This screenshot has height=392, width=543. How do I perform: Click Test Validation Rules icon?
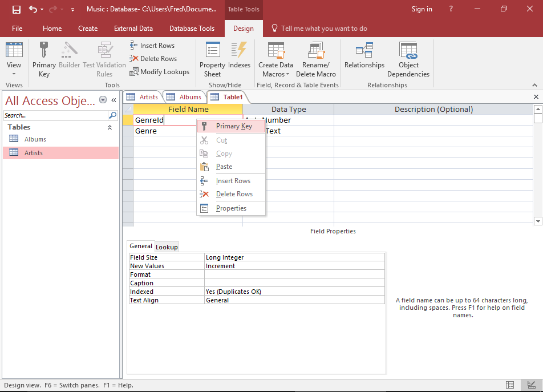104,50
